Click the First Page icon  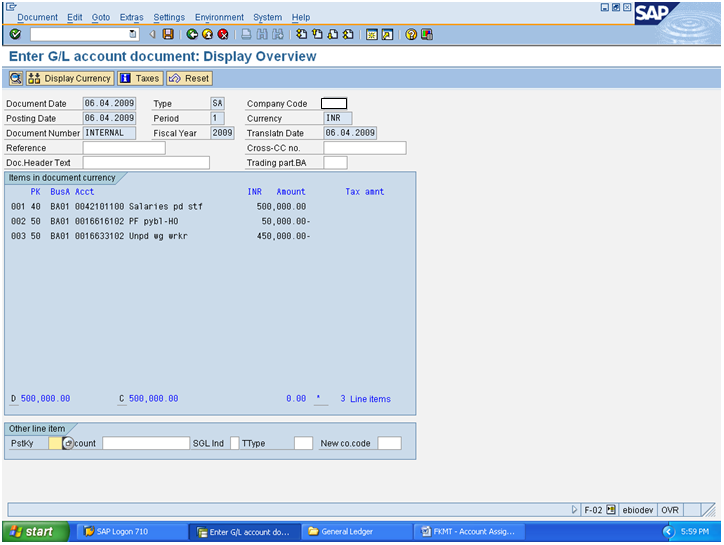click(x=302, y=34)
